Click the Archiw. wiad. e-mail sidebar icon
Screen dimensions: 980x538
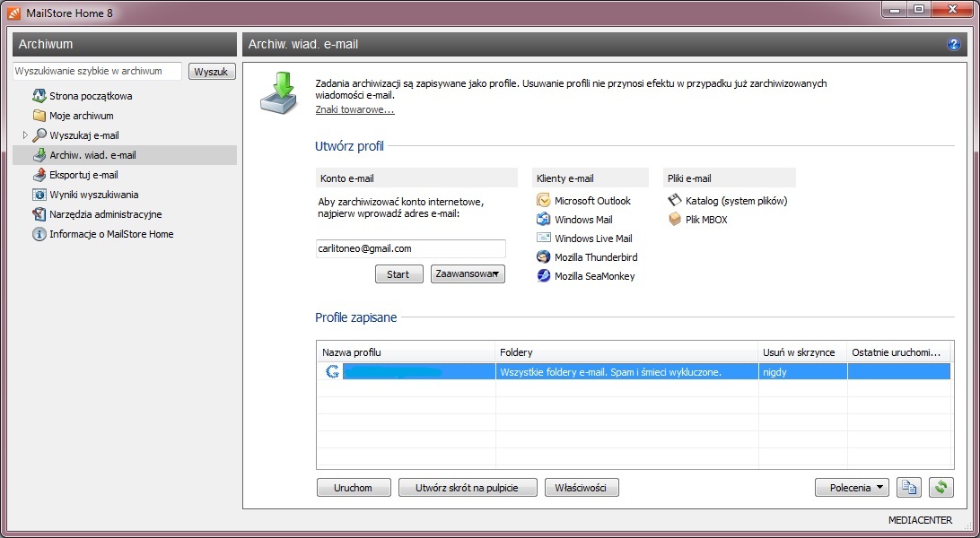39,155
